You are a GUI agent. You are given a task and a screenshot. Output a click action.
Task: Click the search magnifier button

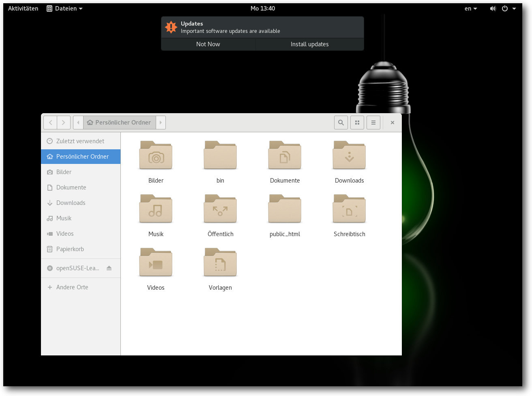pos(341,123)
